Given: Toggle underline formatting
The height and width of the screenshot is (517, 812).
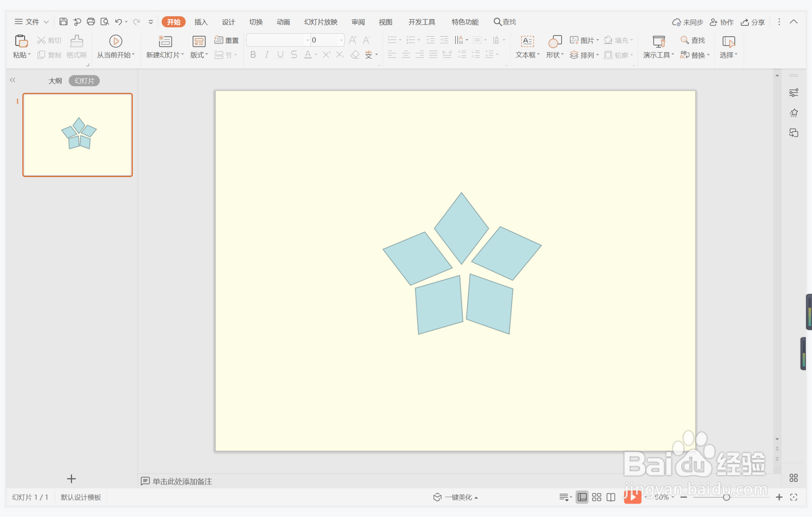Looking at the screenshot, I should (280, 55).
